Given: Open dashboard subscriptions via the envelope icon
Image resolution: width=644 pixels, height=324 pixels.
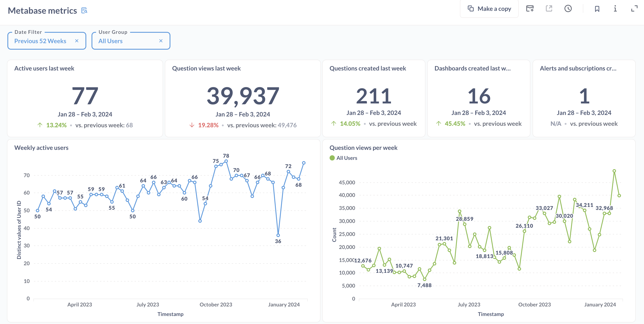Looking at the screenshot, I should click(x=530, y=9).
